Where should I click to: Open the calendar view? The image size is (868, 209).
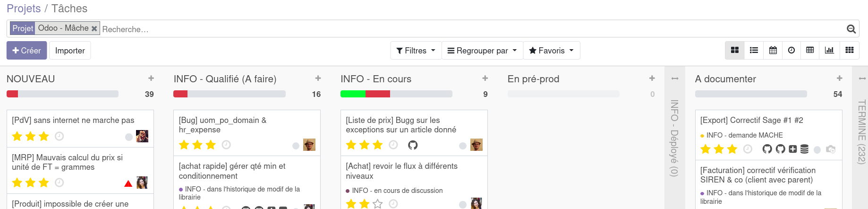(x=773, y=50)
